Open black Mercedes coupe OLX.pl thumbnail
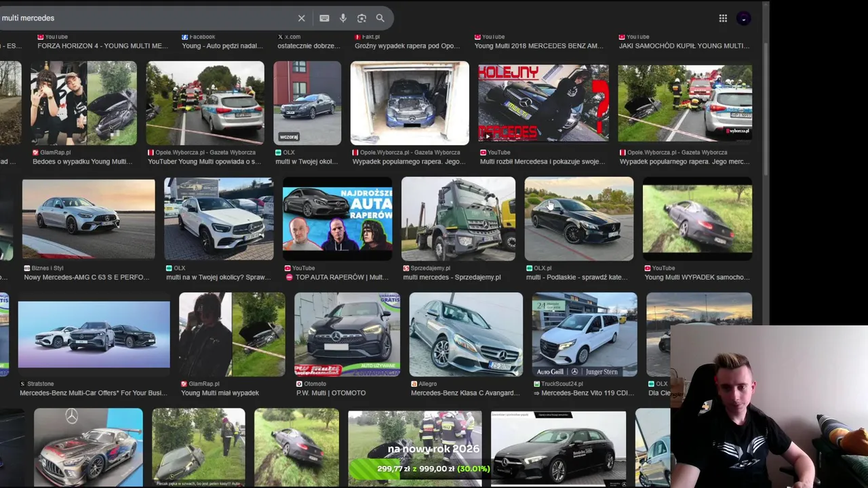Screen dimensions: 868x488 point(579,218)
